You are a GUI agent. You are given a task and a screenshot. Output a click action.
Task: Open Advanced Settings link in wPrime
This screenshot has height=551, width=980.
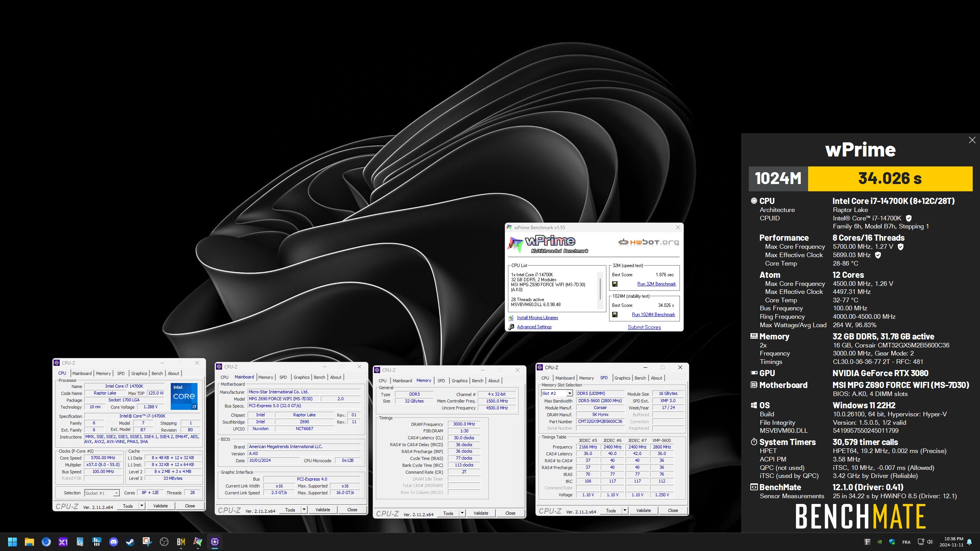click(x=534, y=327)
